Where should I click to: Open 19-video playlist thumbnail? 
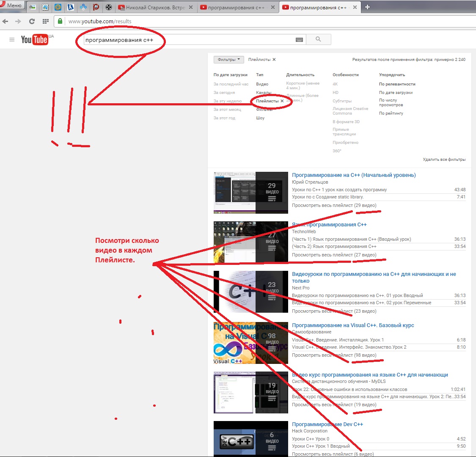[251, 392]
